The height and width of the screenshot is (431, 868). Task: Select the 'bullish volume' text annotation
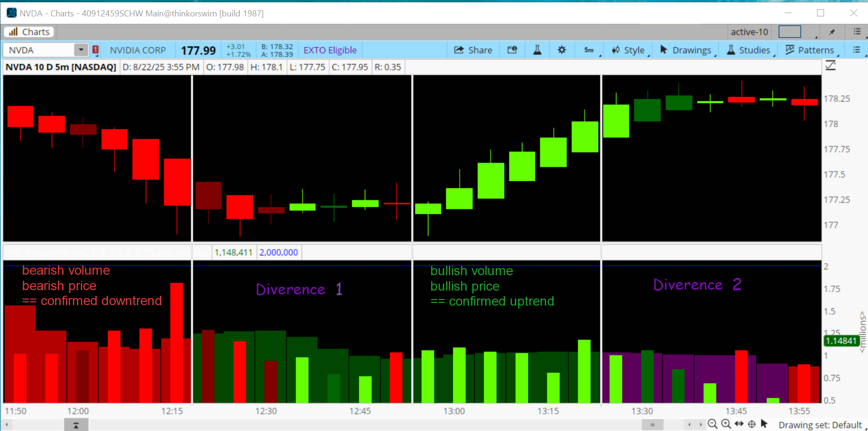click(471, 271)
